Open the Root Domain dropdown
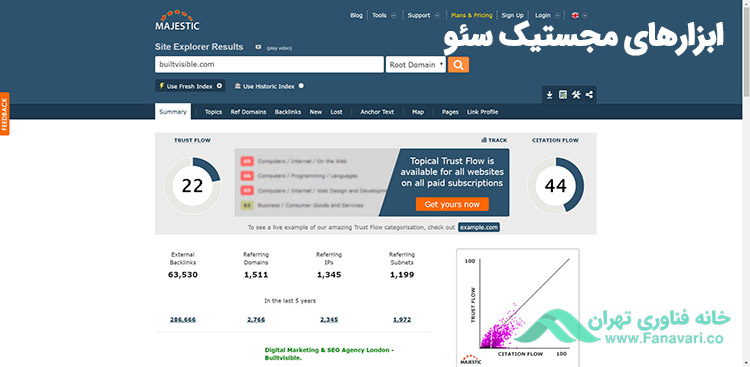 point(416,65)
